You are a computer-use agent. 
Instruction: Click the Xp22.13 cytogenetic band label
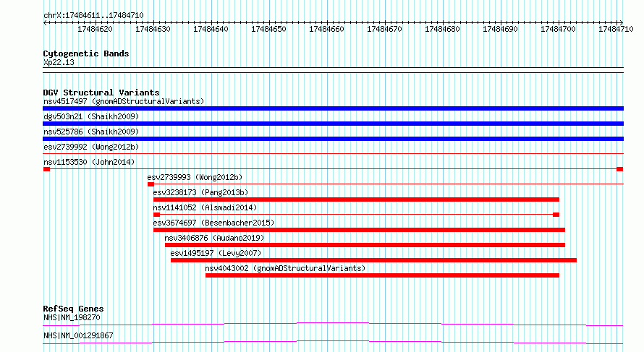[59, 62]
